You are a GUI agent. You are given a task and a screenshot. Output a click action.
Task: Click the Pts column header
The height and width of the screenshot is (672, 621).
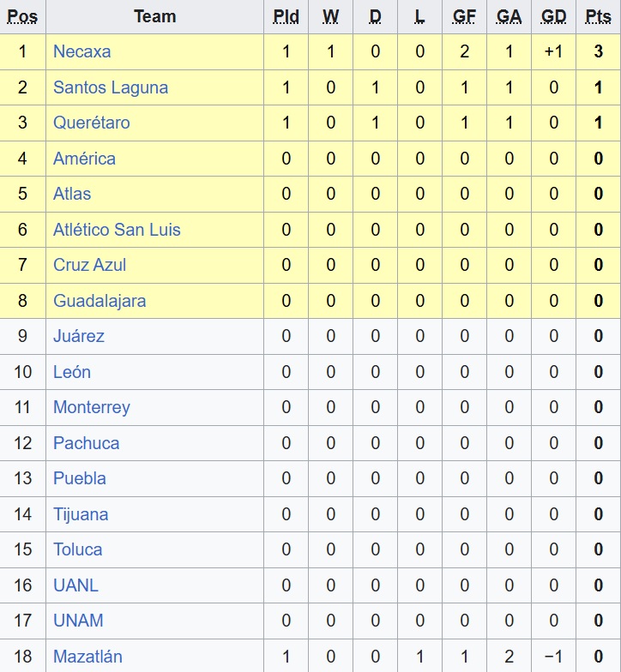pos(598,16)
